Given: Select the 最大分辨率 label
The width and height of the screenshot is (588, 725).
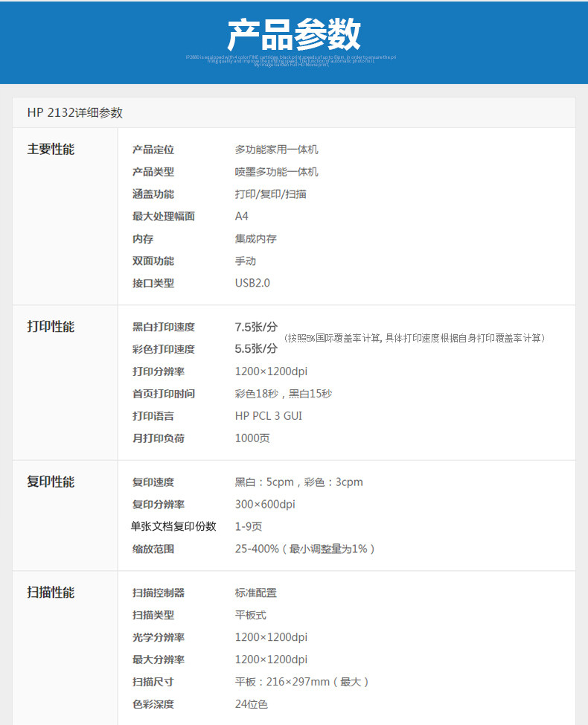Looking at the screenshot, I should [158, 659].
